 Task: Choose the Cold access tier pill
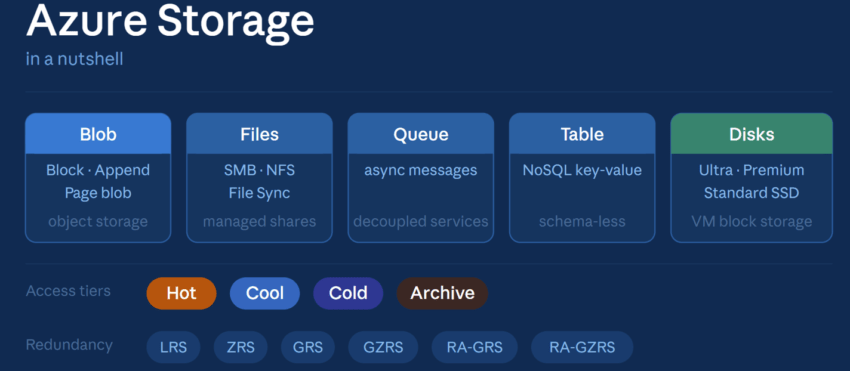(348, 293)
